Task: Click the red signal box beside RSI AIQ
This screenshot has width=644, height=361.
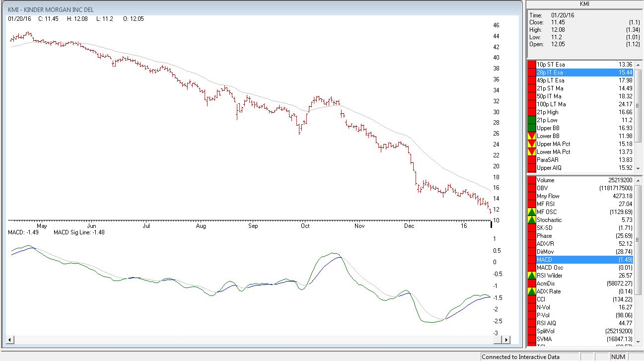Action: 532,323
